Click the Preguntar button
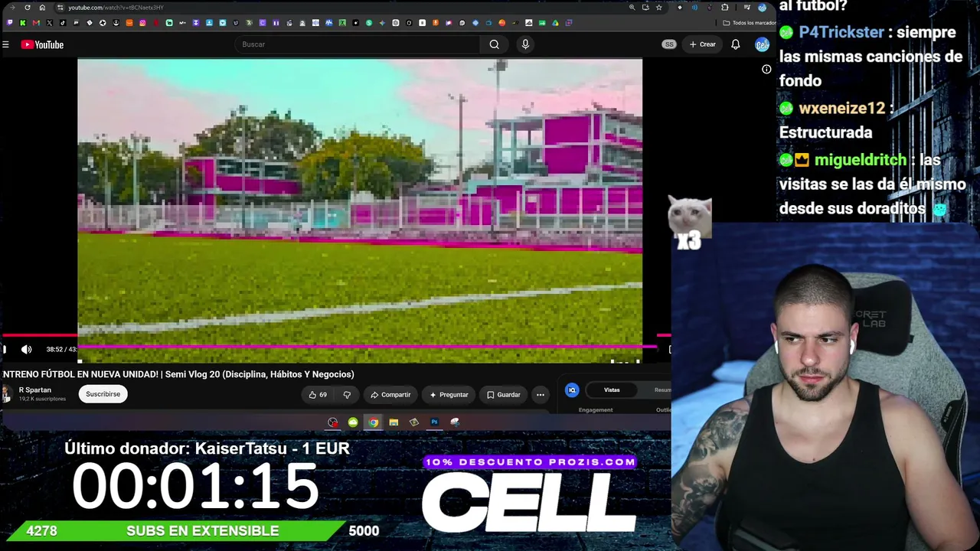This screenshot has height=551, width=980. tap(449, 395)
